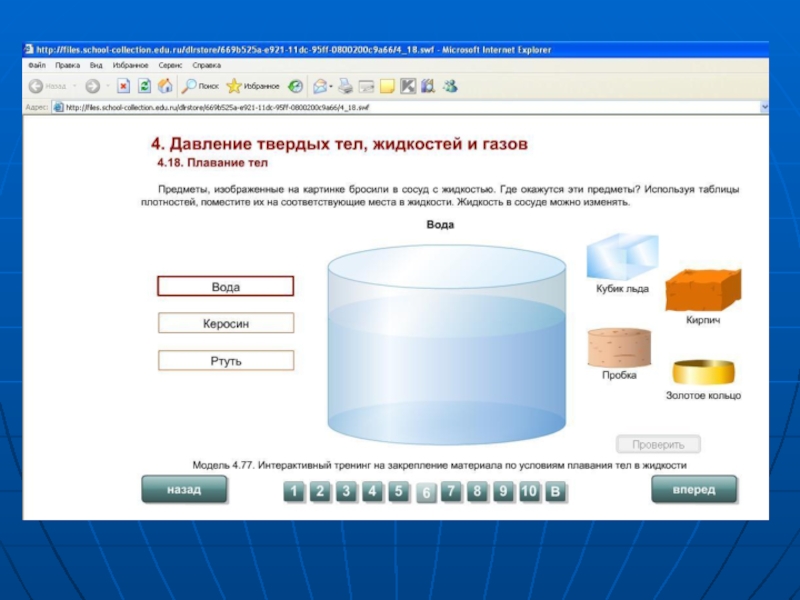Select Вода liquid option
800x600 pixels.
tap(226, 287)
